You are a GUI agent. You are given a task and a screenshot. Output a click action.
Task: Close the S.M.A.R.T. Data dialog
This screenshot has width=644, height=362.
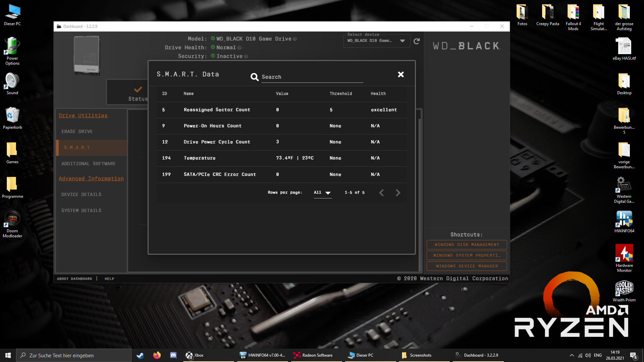click(x=400, y=74)
